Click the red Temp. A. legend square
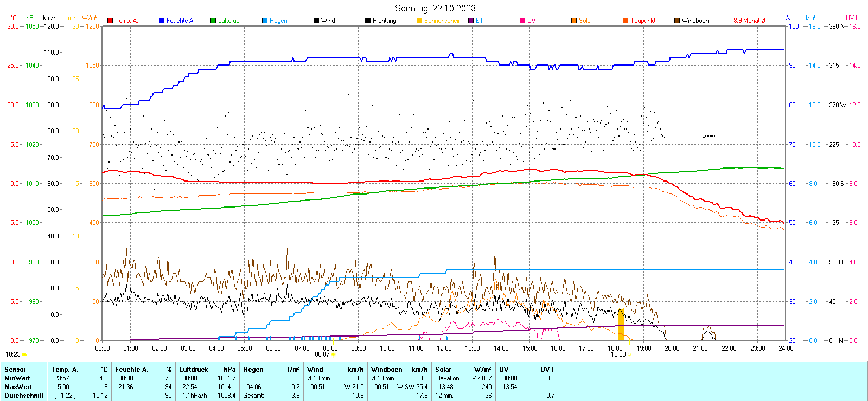 pos(110,21)
